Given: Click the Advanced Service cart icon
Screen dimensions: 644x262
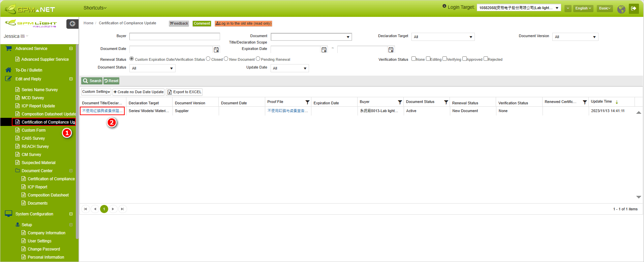Looking at the screenshot, I should click(x=8, y=49).
